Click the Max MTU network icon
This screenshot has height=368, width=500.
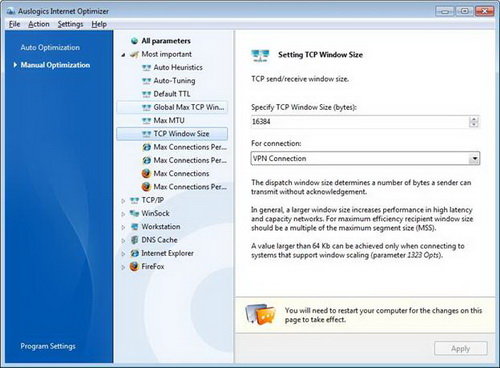[147, 121]
